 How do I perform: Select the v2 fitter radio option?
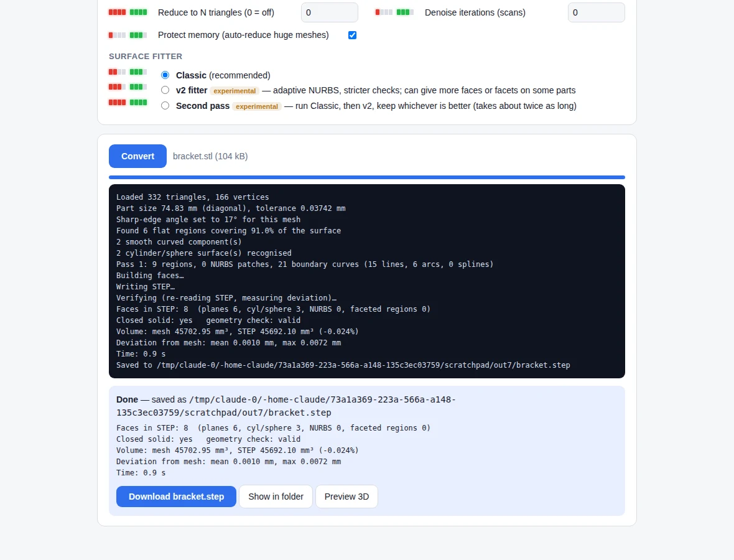click(165, 90)
